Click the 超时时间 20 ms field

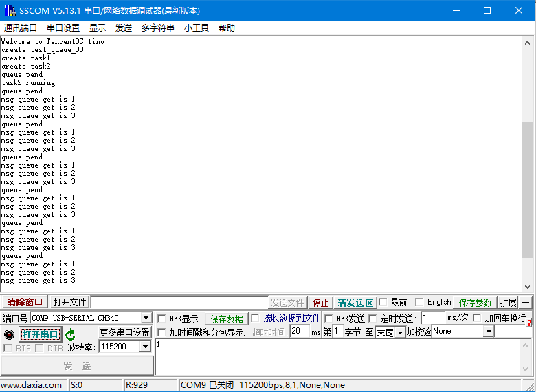300,332
